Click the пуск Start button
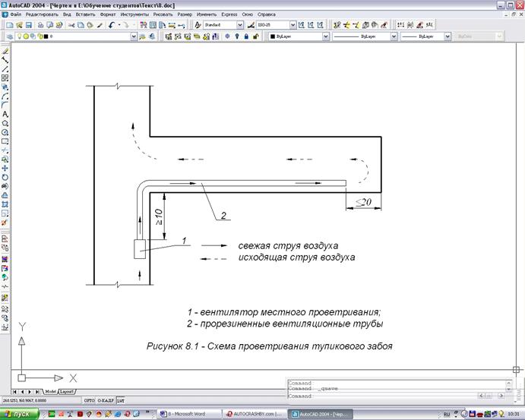The width and height of the screenshot is (525, 420). coord(18,414)
